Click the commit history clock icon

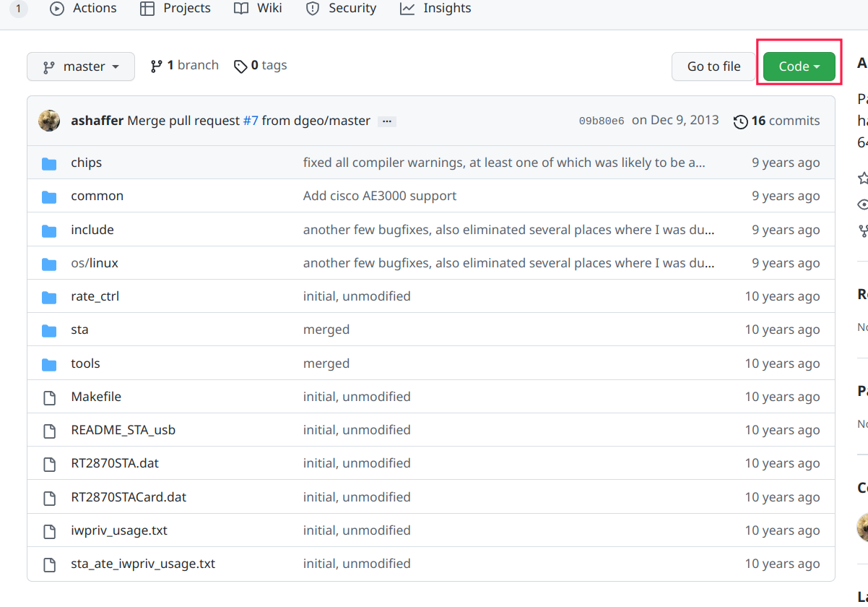(740, 121)
